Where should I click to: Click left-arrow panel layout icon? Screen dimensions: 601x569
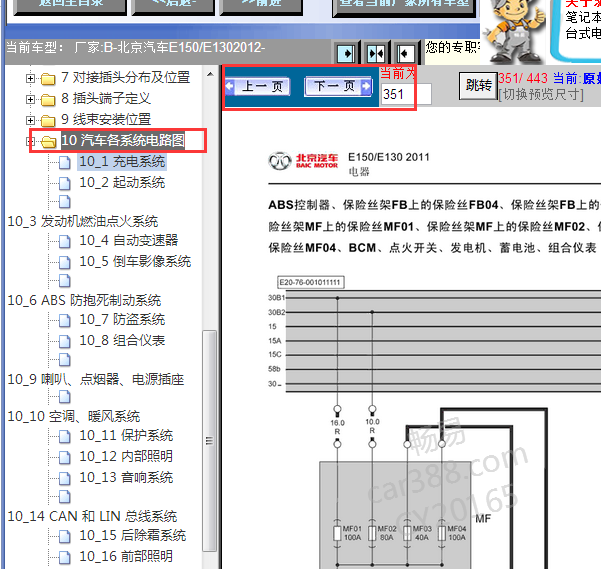coord(405,54)
